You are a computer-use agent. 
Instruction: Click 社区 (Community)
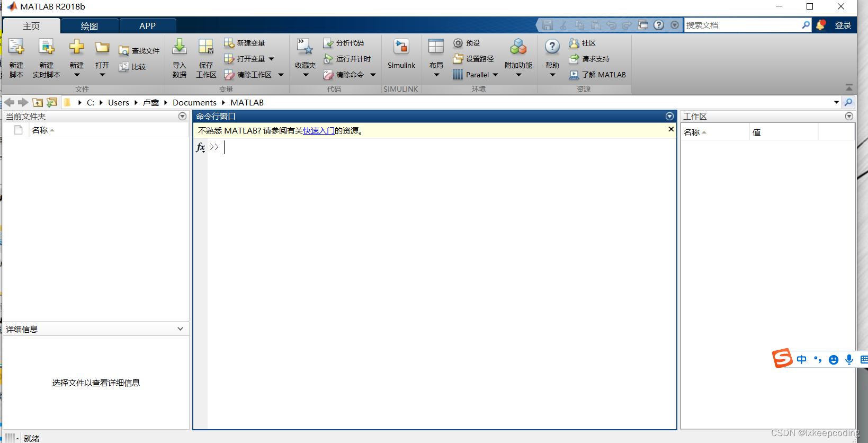(583, 43)
